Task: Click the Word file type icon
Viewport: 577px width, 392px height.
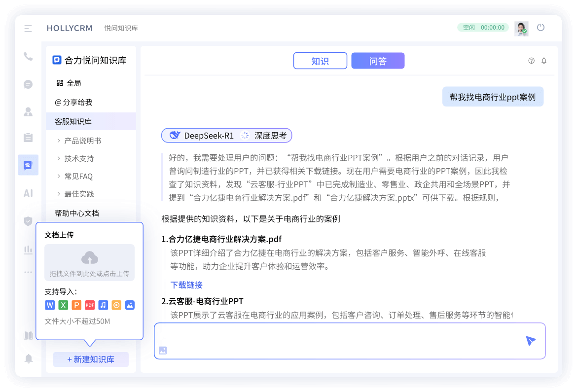Action: [x=50, y=305]
